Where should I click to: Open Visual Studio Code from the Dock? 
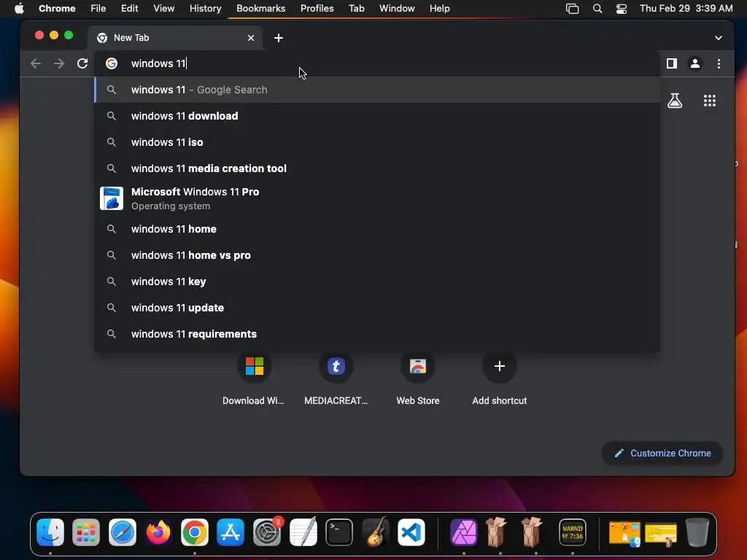(411, 532)
